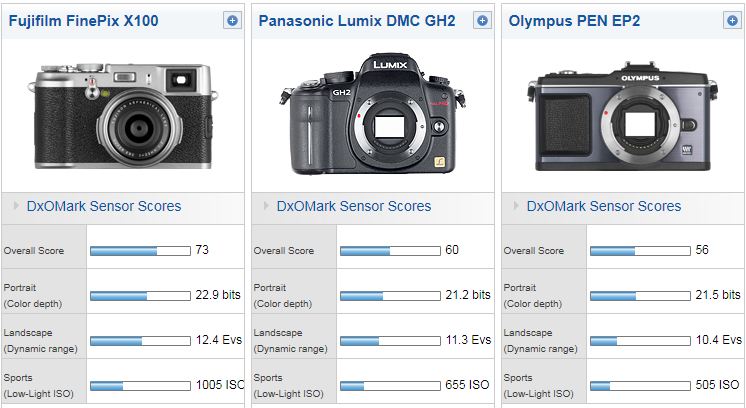Viewport: 746px width, 408px height.
Task: Open DxOMark Sensor Scores link for Fujifilm X100
Action: [x=104, y=206]
